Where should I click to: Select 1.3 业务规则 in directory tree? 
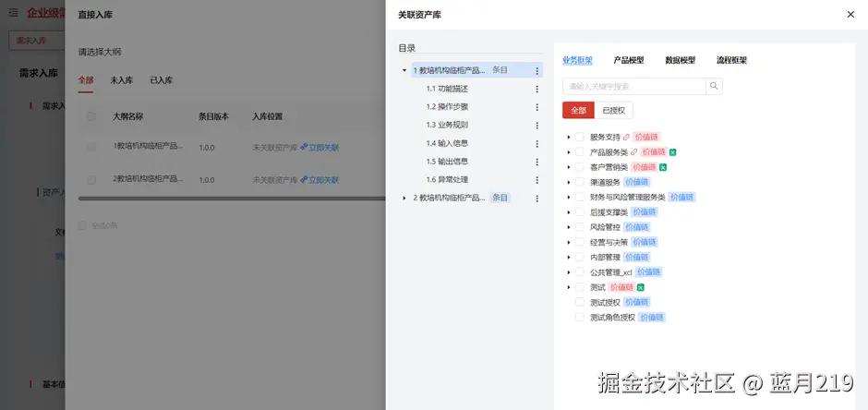[x=447, y=125]
